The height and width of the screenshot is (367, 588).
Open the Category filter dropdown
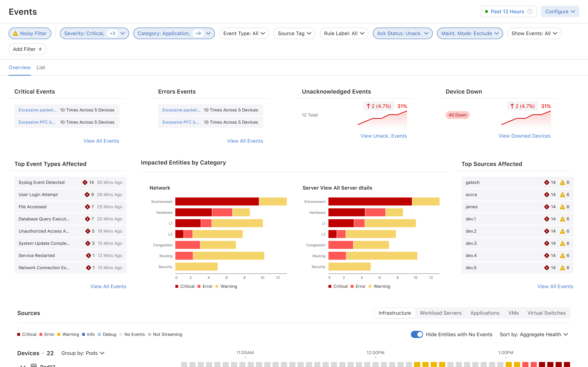click(x=174, y=34)
